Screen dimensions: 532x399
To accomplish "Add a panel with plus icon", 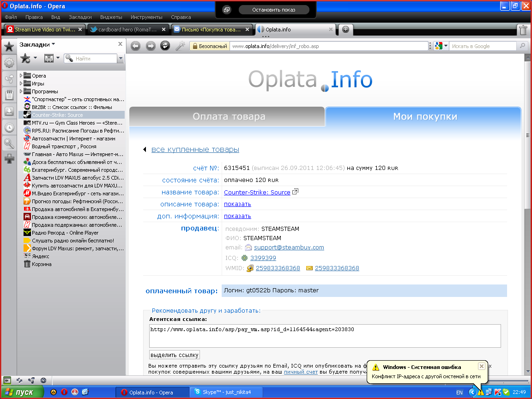I will tap(9, 158).
